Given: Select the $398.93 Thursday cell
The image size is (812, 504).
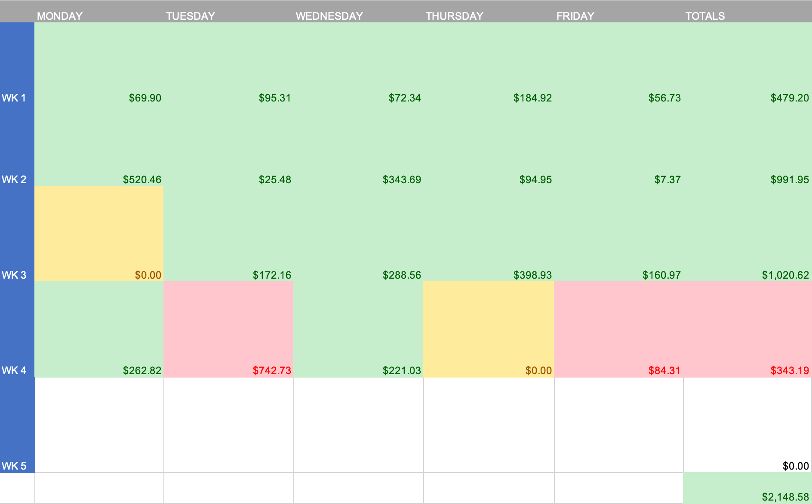Looking at the screenshot, I should pyautogui.click(x=532, y=275).
